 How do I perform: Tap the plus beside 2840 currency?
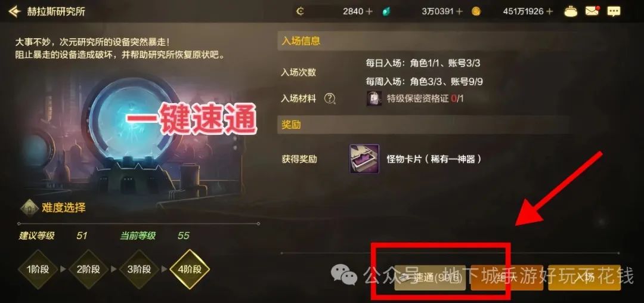pyautogui.click(x=369, y=11)
